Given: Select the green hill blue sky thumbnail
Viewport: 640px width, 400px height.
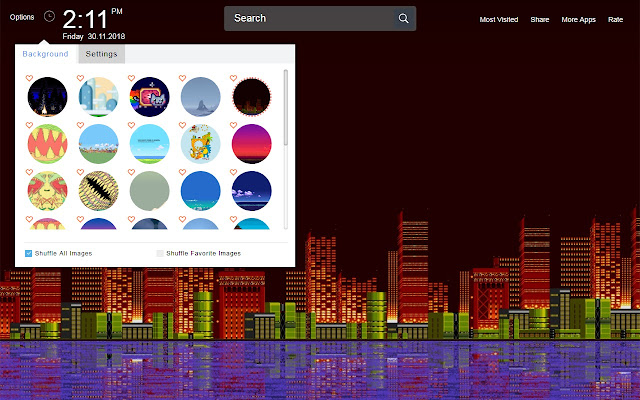Looking at the screenshot, I should [x=98, y=144].
